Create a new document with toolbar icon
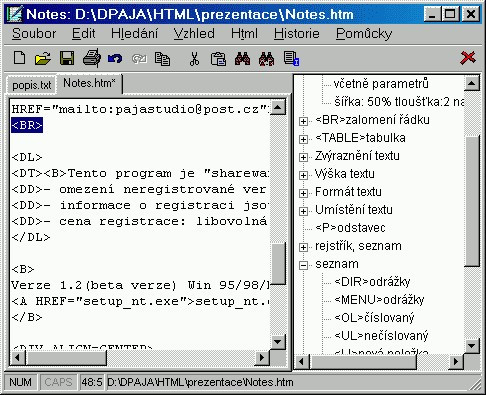The image size is (486, 395). pos(19,58)
